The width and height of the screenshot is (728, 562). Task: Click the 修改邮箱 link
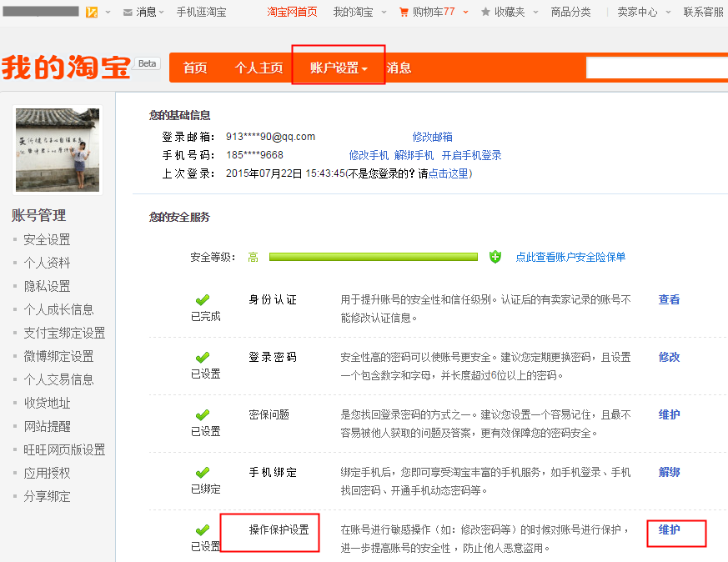(x=432, y=137)
